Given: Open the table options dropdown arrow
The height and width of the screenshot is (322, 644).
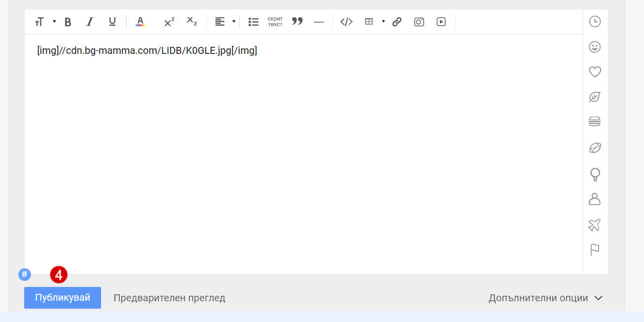Looking at the screenshot, I should 383,22.
